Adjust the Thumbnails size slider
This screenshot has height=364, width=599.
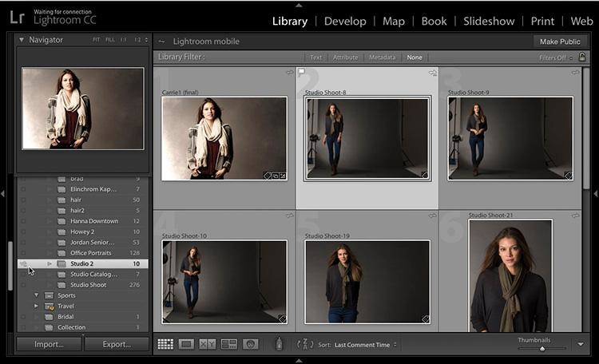542,348
